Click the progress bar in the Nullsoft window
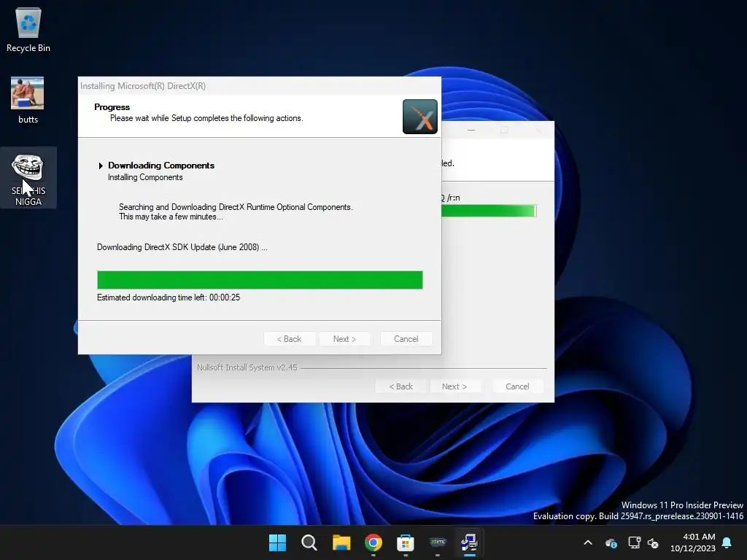The width and height of the screenshot is (747, 560). pos(489,211)
